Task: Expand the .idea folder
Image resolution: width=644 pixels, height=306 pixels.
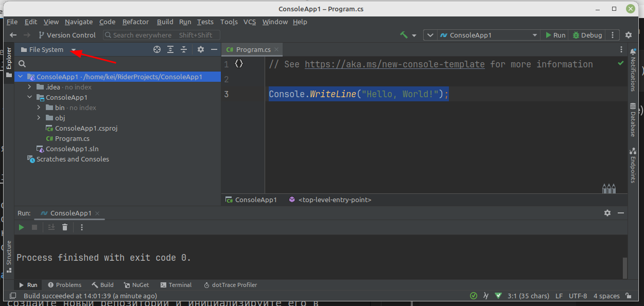Action: [x=30, y=87]
